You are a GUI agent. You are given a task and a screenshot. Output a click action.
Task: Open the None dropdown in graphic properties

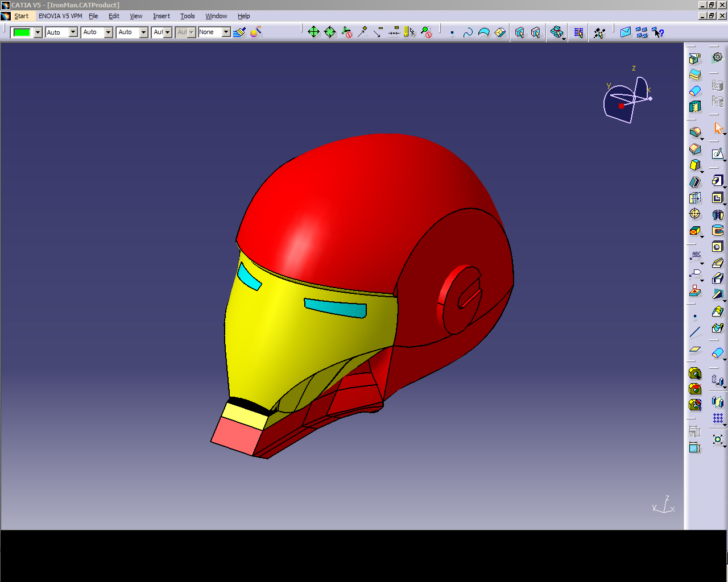pos(226,32)
